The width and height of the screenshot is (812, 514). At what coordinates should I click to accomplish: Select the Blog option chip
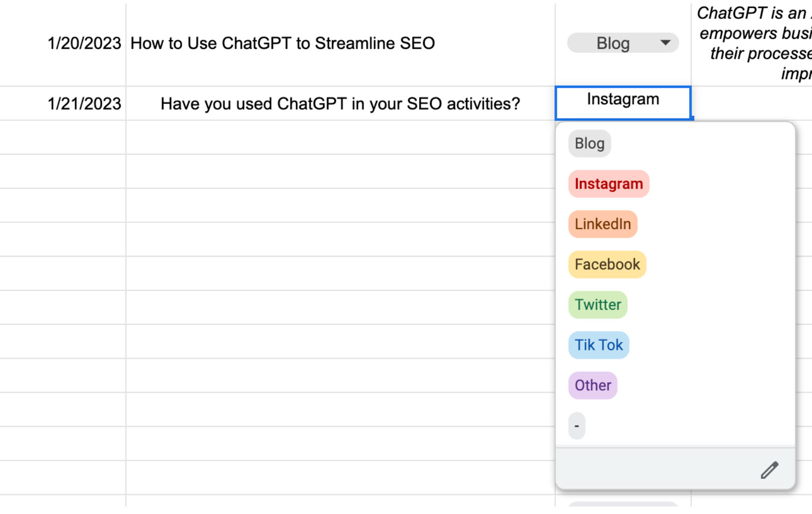(x=589, y=143)
